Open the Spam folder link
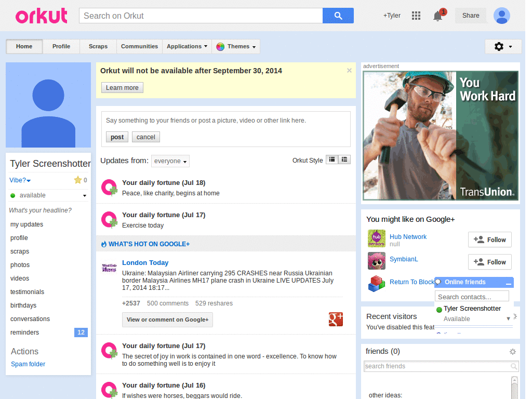532x399 pixels. coord(28,364)
